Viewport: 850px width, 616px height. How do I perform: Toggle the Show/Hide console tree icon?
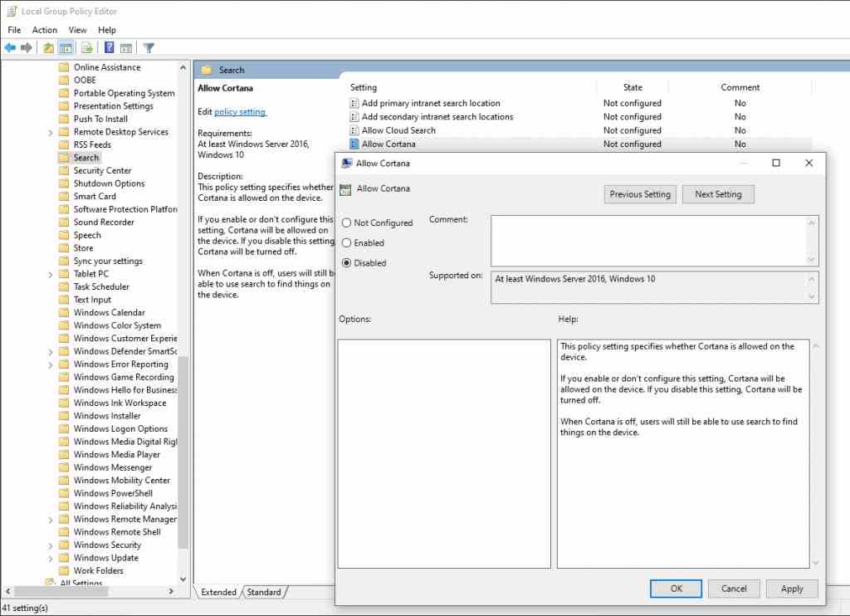pos(66,47)
